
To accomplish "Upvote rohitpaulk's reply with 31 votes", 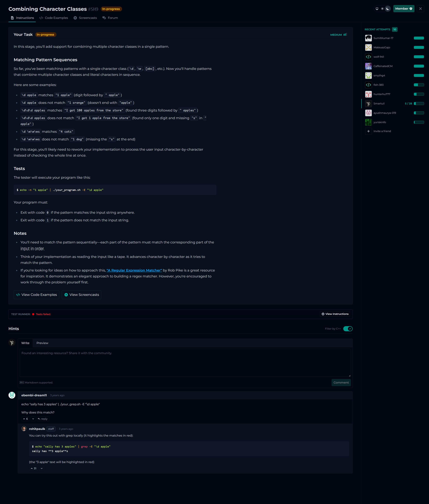I will (34, 468).
